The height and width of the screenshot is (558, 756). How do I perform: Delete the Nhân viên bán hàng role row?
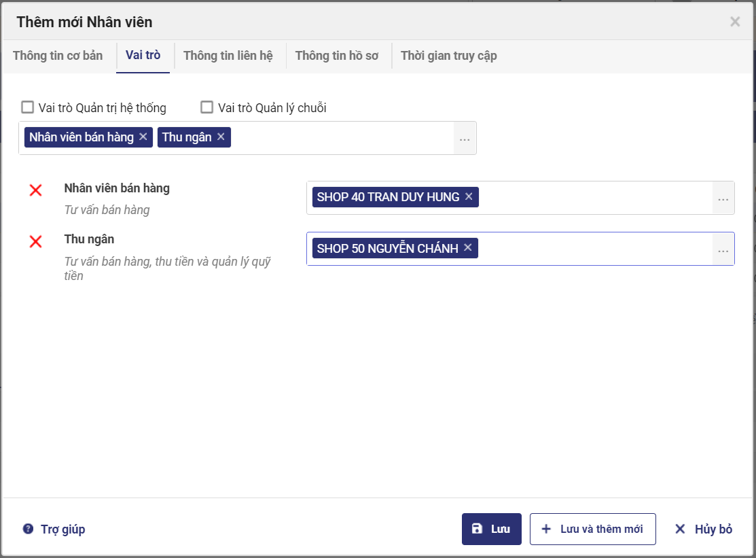[36, 190]
